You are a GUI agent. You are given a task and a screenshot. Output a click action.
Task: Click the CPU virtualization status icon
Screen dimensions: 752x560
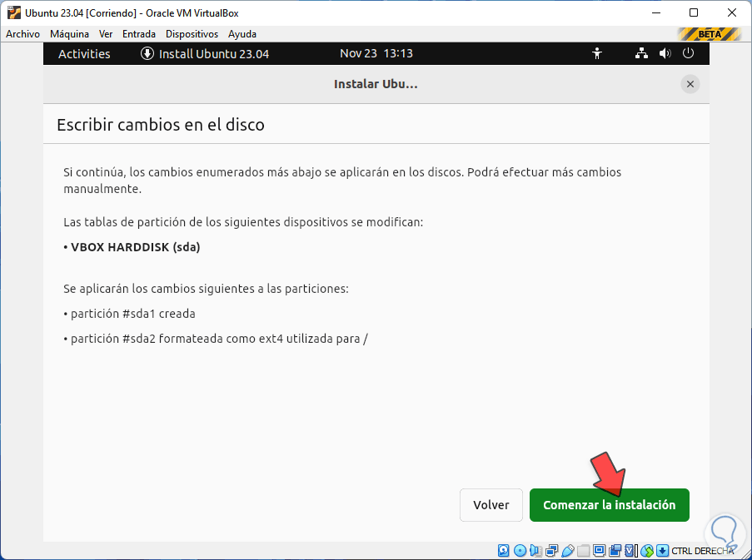tap(630, 550)
